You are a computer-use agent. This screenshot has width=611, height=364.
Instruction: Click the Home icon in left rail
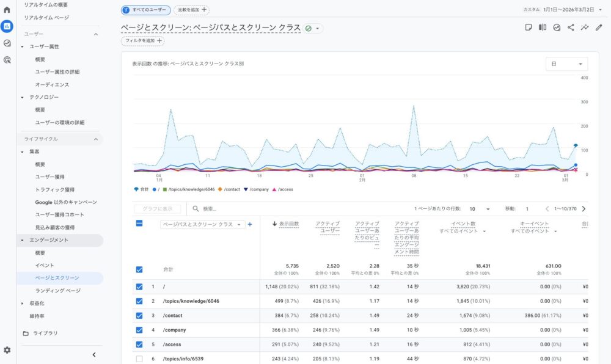point(7,10)
